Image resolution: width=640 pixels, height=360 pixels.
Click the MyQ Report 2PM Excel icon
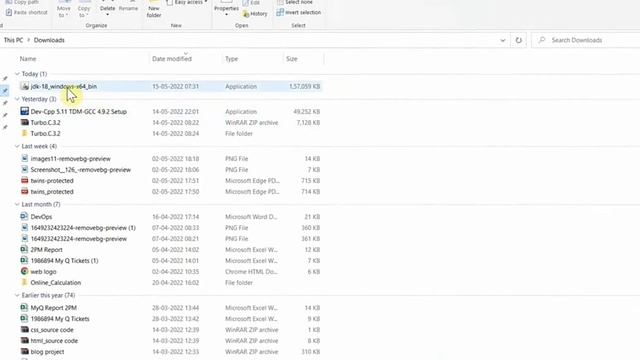point(24,307)
